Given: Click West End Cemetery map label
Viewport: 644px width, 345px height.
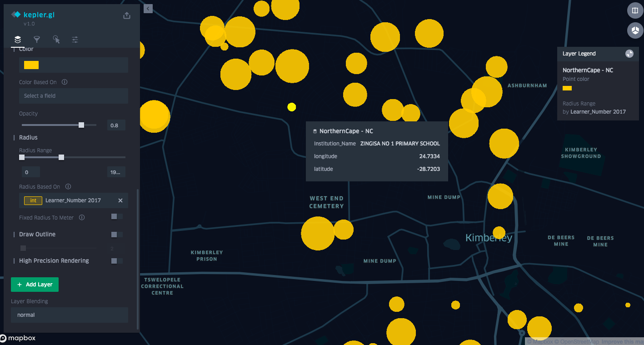Looking at the screenshot, I should tap(326, 202).
